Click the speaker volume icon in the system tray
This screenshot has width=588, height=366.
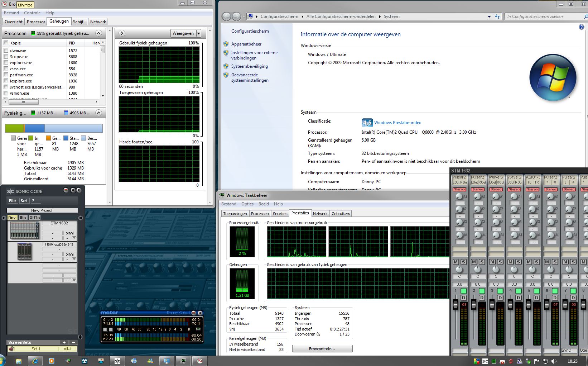(x=553, y=361)
